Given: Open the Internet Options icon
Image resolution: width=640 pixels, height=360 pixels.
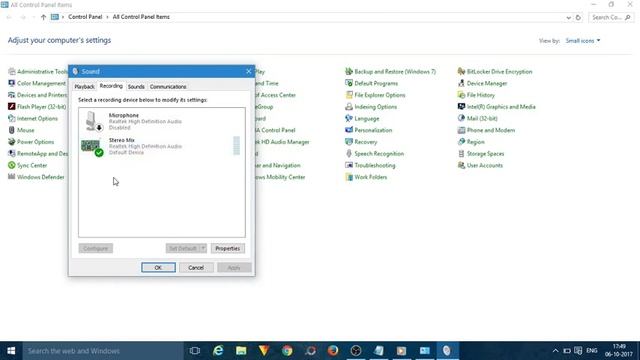Looking at the screenshot, I should point(33,118).
